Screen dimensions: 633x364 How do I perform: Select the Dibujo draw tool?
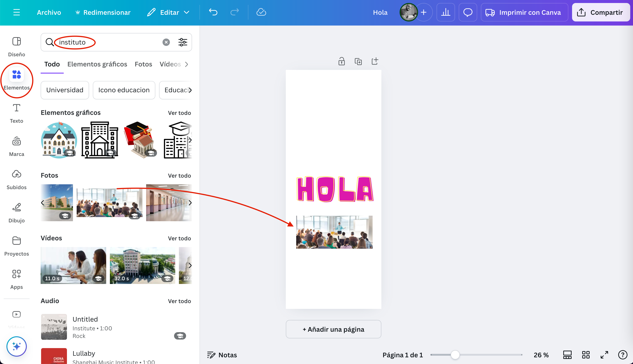(17, 213)
